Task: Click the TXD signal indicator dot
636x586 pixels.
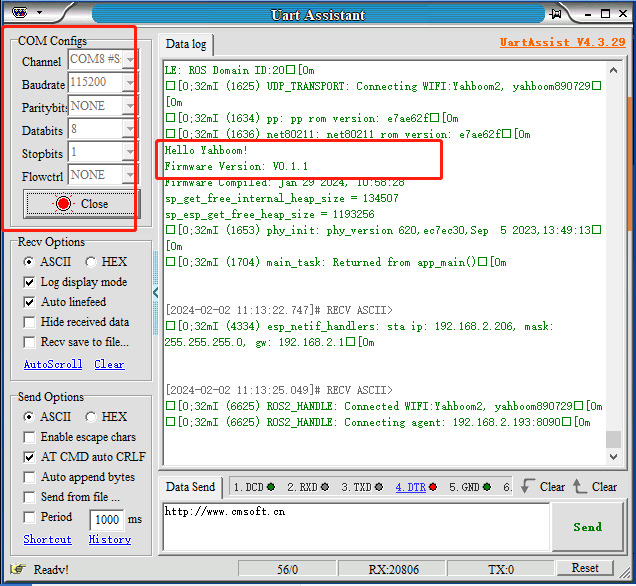Action: pyautogui.click(x=379, y=487)
